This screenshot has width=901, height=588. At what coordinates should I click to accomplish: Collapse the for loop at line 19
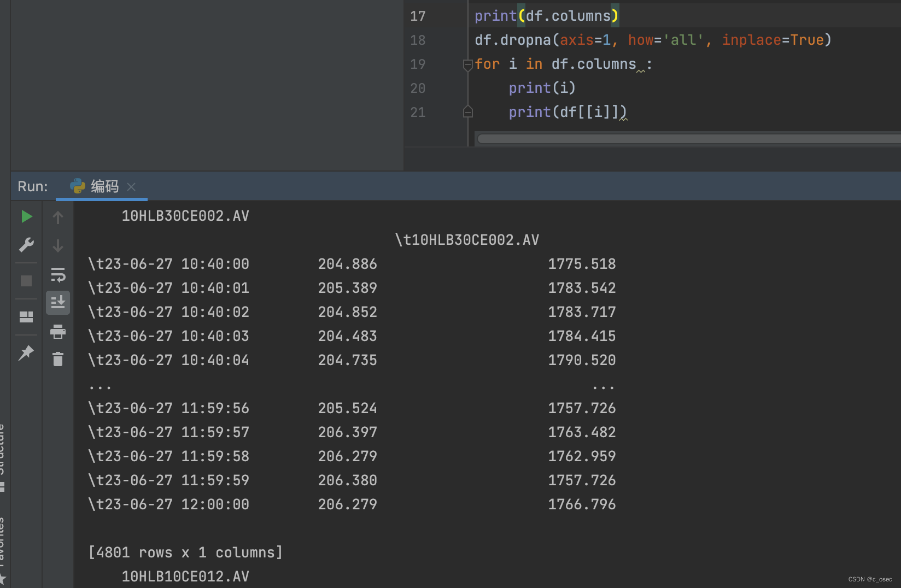click(467, 65)
